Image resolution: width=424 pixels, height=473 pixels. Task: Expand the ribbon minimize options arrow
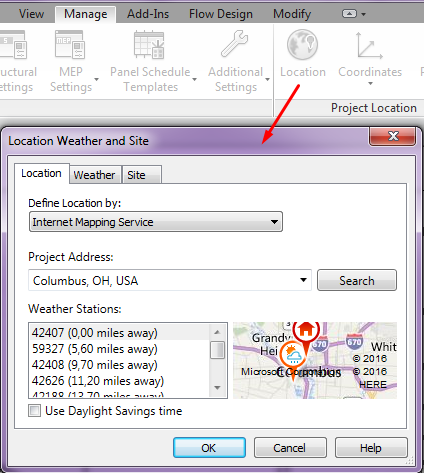364,14
